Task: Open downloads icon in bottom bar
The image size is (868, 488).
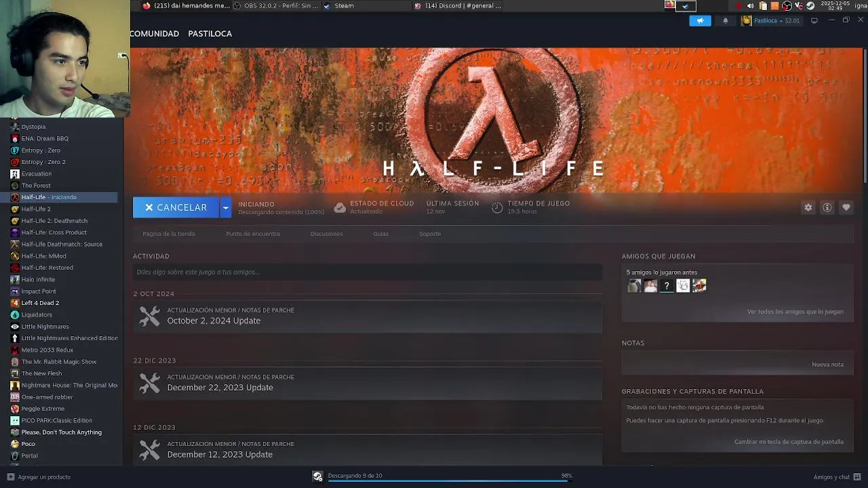Action: coord(317,476)
